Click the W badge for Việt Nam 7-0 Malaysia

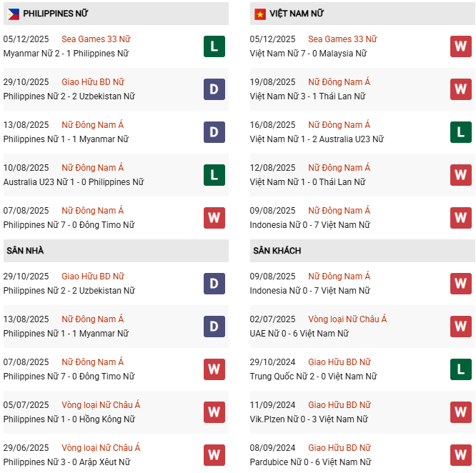point(461,46)
